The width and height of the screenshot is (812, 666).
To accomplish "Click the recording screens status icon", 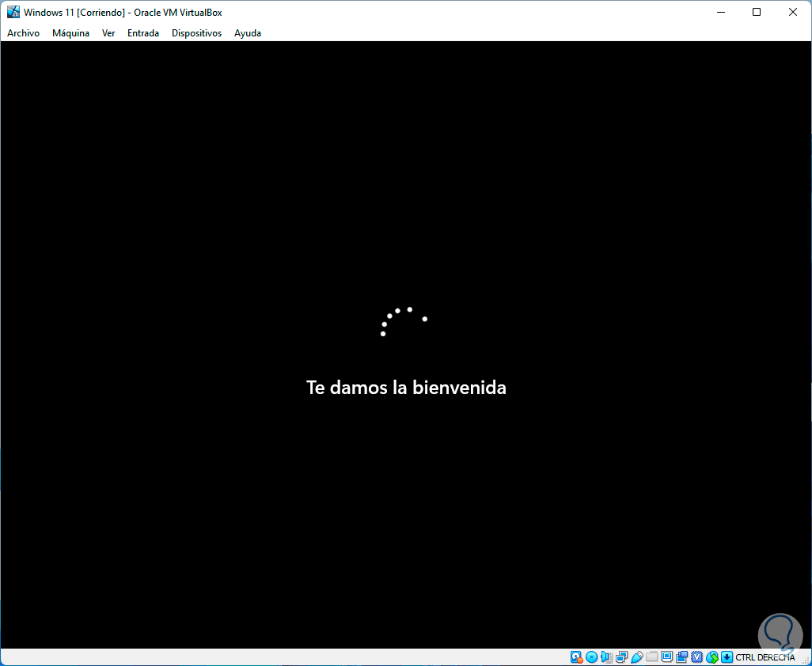I will (x=682, y=657).
